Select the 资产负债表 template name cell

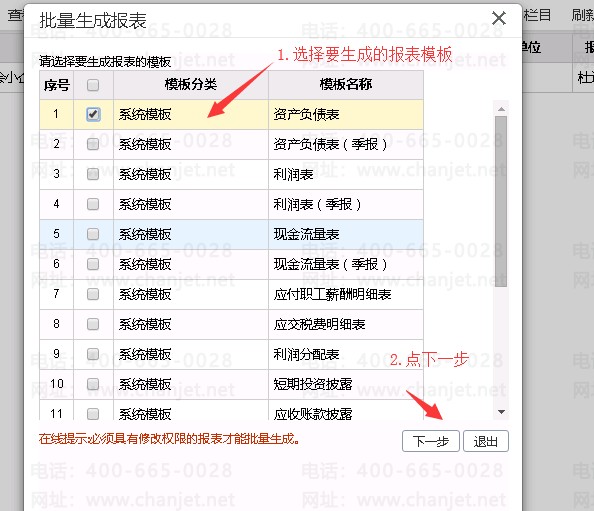click(345, 114)
